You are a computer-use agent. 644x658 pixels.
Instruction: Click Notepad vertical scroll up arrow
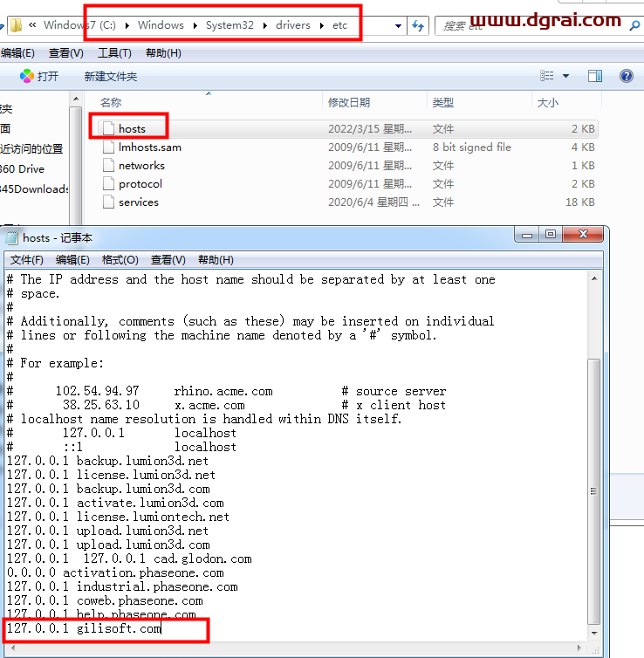pyautogui.click(x=594, y=278)
